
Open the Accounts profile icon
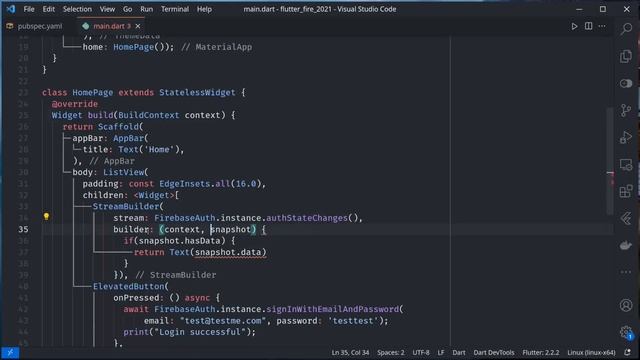[x=626, y=305]
